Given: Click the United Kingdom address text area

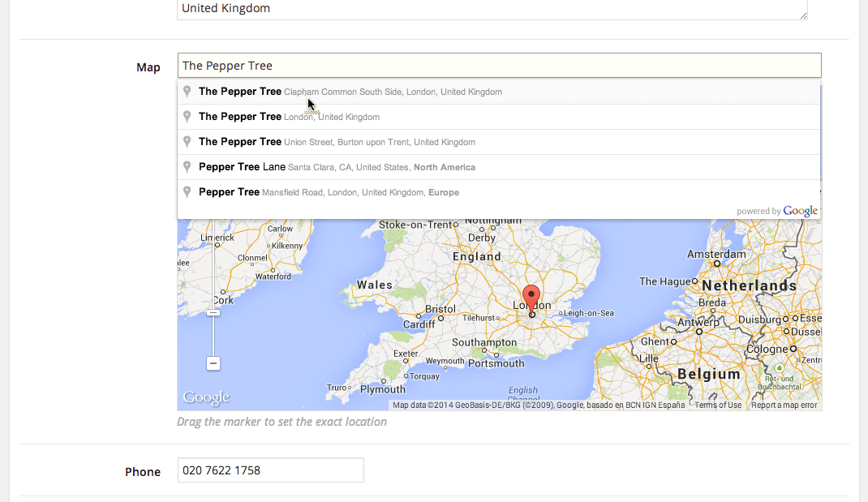Looking at the screenshot, I should (487, 9).
